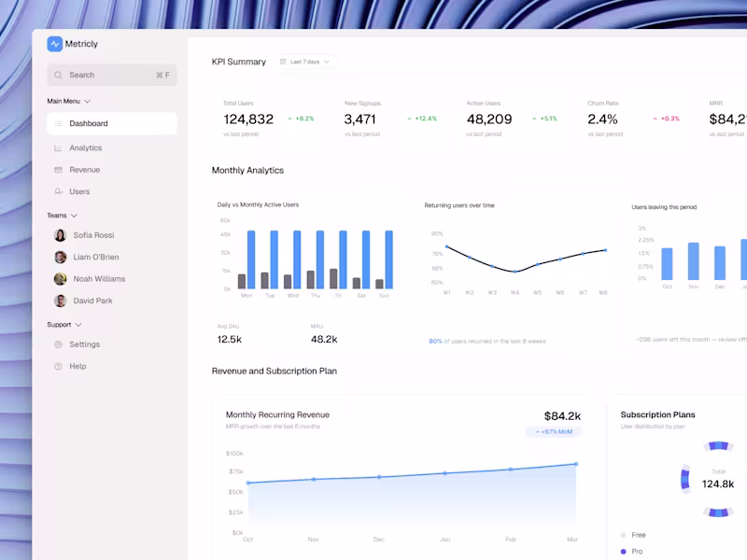Click the 80% of users returned link
This screenshot has width=747, height=560.
tap(435, 341)
